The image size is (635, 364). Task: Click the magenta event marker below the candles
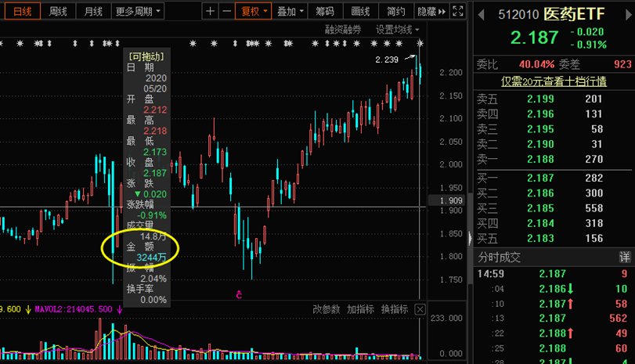[x=239, y=295]
